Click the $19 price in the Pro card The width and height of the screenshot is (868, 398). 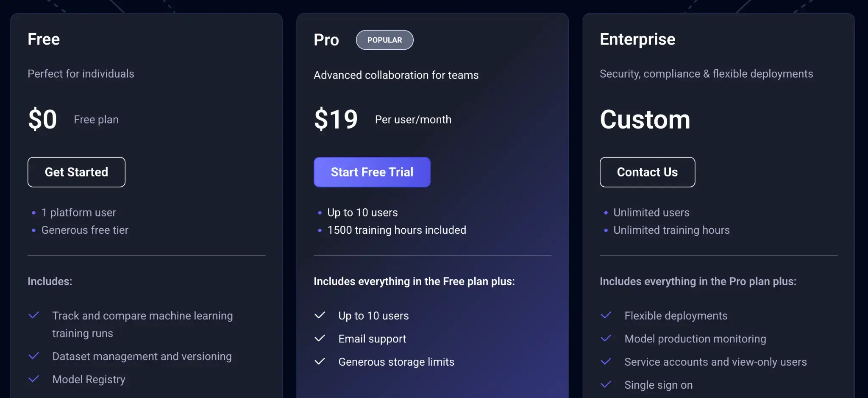336,119
